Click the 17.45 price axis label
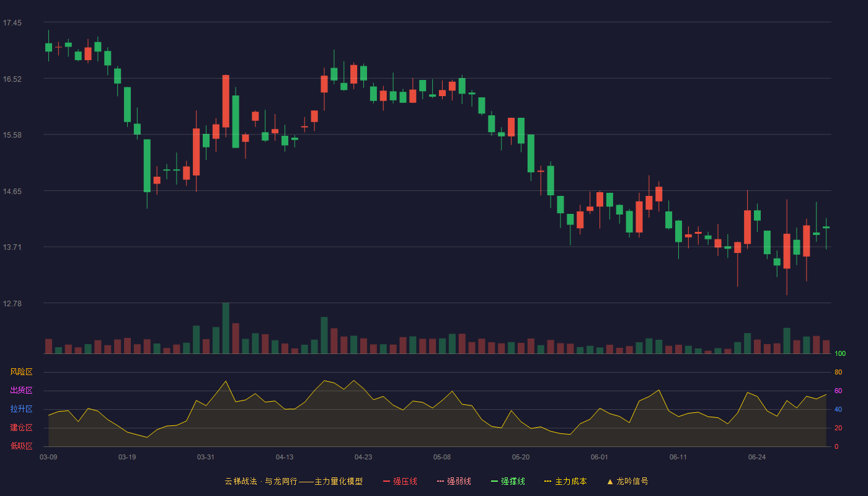The height and width of the screenshot is (496, 868). [12, 23]
